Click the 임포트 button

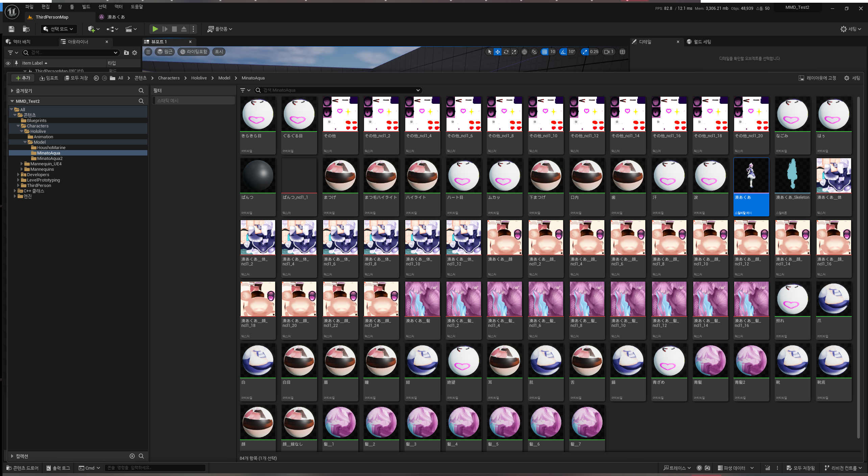tap(49, 78)
